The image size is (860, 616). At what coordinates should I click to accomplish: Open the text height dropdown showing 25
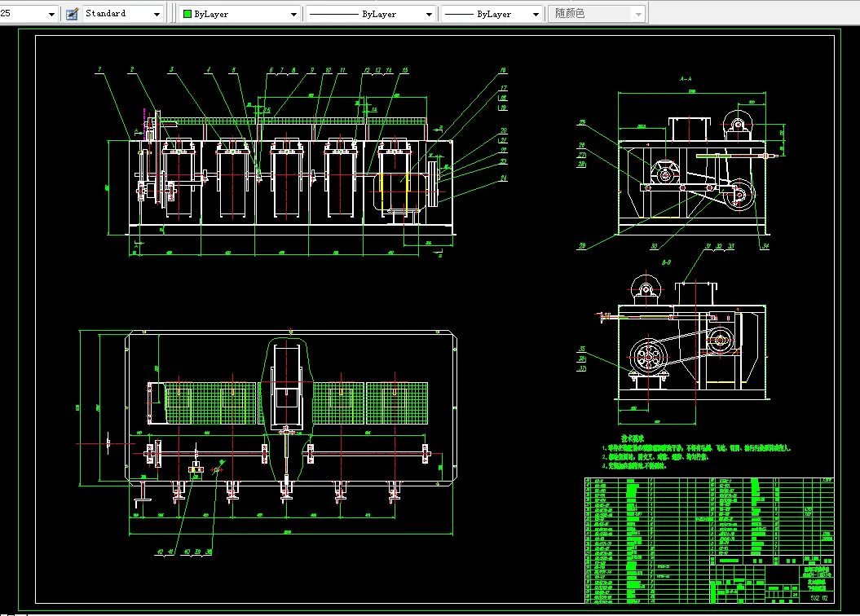[x=52, y=14]
